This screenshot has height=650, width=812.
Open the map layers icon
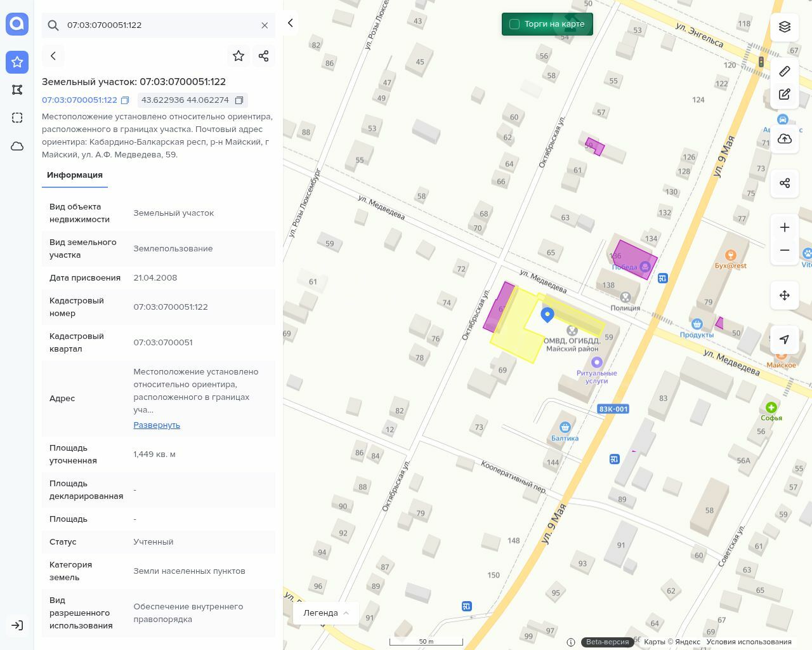[785, 27]
